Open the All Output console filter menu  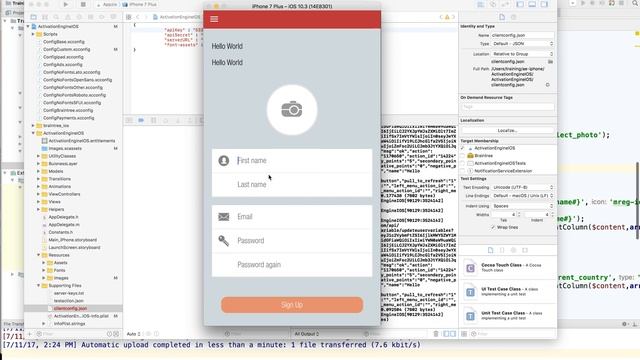point(307,334)
